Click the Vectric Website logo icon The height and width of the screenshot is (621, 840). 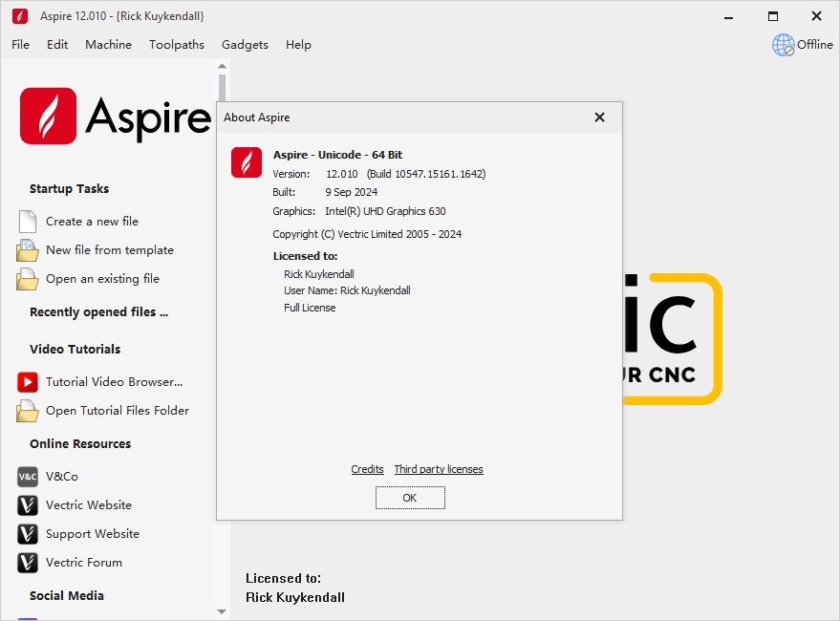(27, 505)
